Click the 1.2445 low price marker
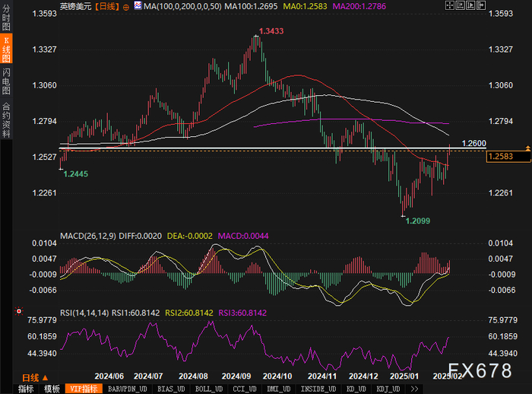Viewport: 532px width, 394px height. click(x=76, y=174)
